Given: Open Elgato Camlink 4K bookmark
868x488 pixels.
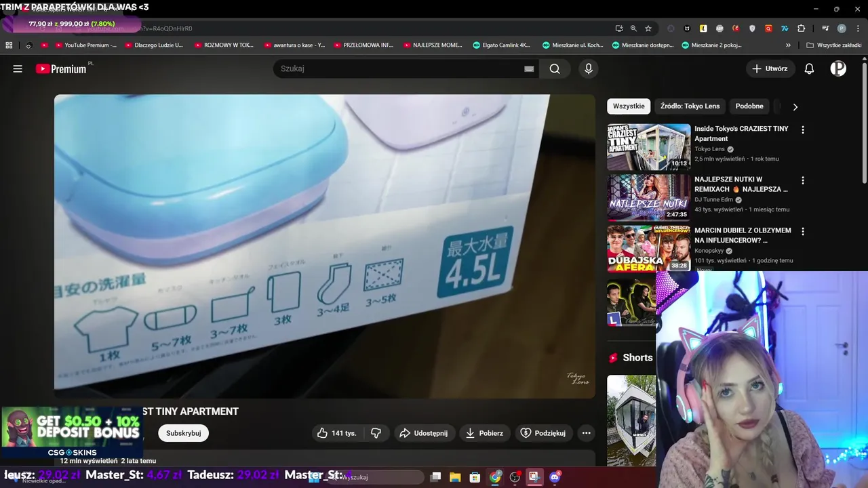Looking at the screenshot, I should pyautogui.click(x=502, y=45).
